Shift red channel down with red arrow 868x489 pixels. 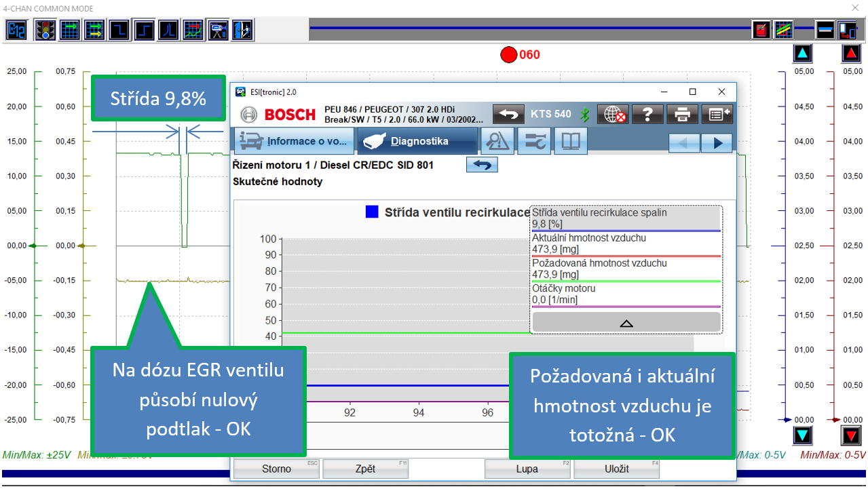[851, 435]
